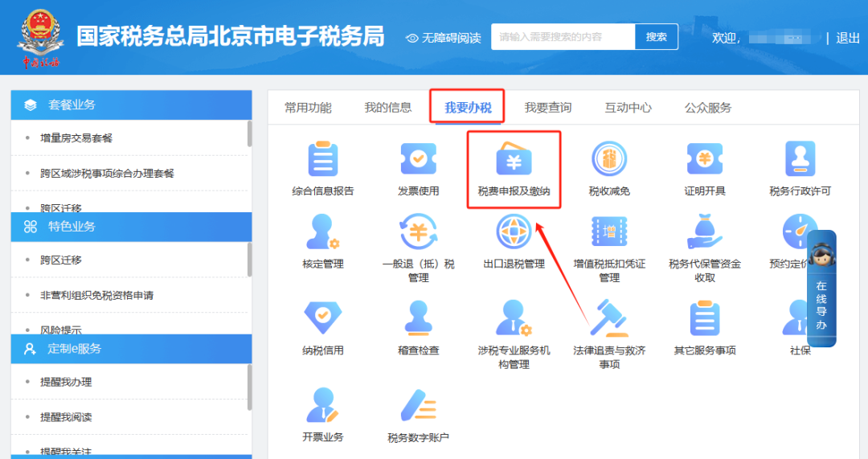Open 税费申报及缴纳 icon
Viewport: 868px width, 459px height.
(x=514, y=159)
